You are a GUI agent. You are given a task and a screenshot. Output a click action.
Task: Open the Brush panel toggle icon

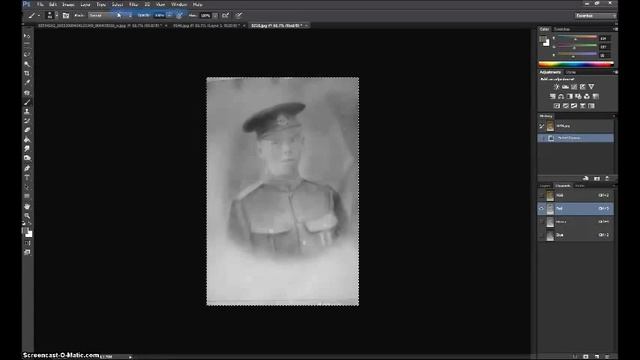coord(66,16)
